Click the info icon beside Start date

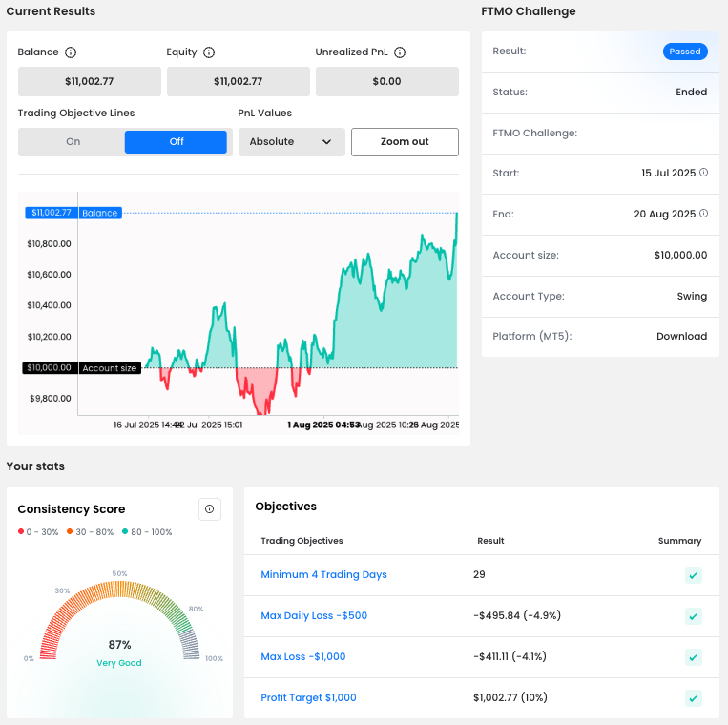click(704, 173)
